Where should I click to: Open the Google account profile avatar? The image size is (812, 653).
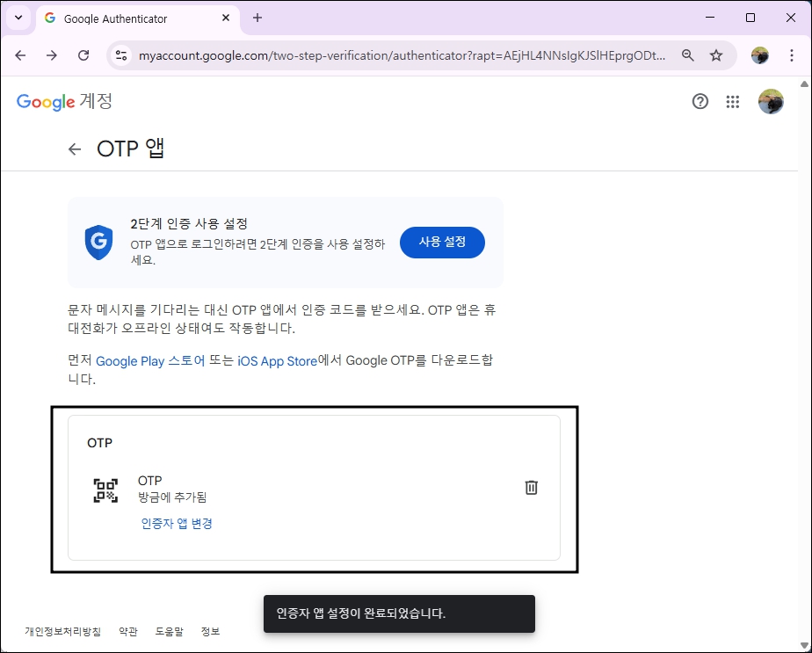(771, 101)
